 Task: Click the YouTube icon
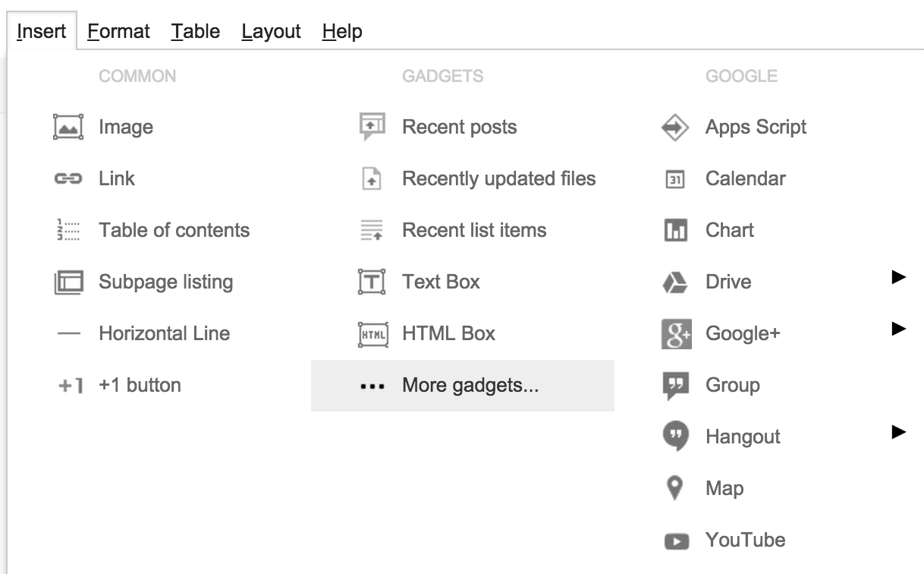[x=676, y=541]
